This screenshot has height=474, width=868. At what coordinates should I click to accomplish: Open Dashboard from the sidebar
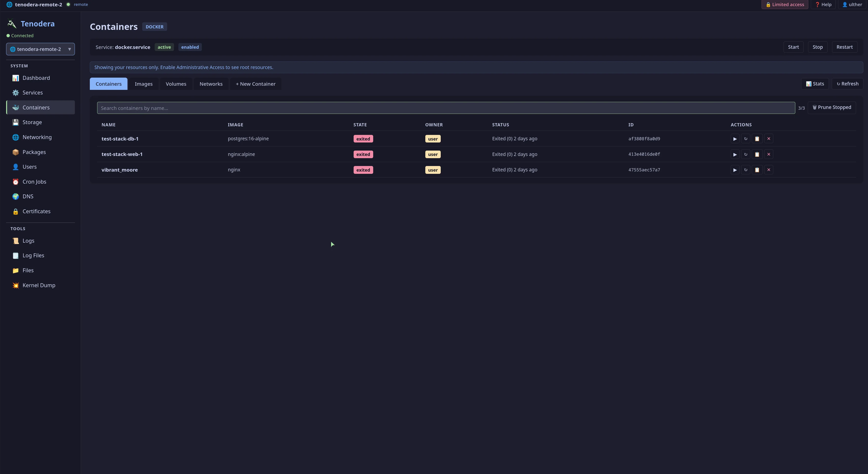point(40,78)
